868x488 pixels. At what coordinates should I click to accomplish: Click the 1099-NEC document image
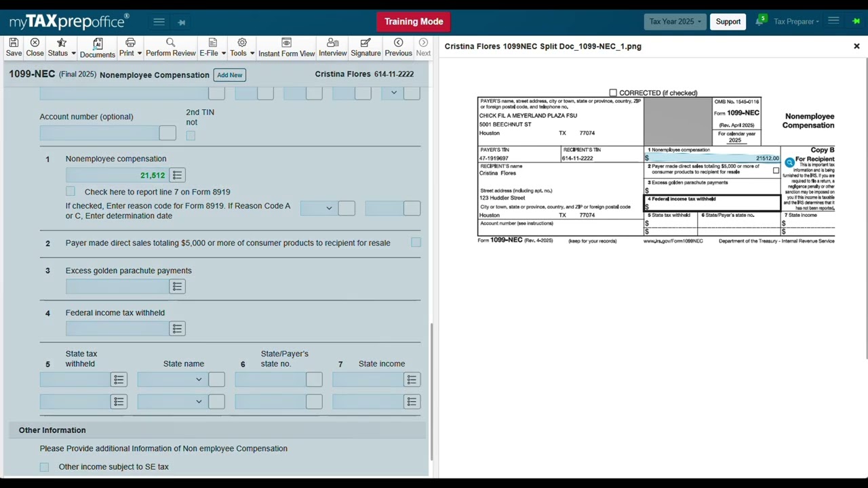click(656, 167)
